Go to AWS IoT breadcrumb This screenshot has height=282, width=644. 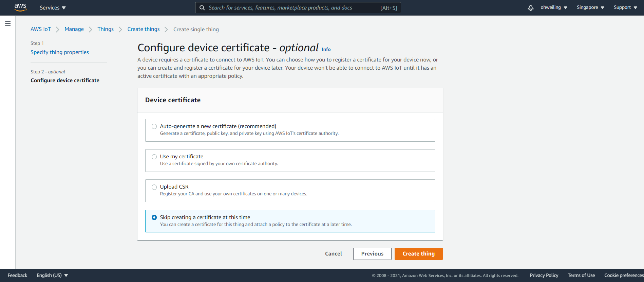point(41,29)
